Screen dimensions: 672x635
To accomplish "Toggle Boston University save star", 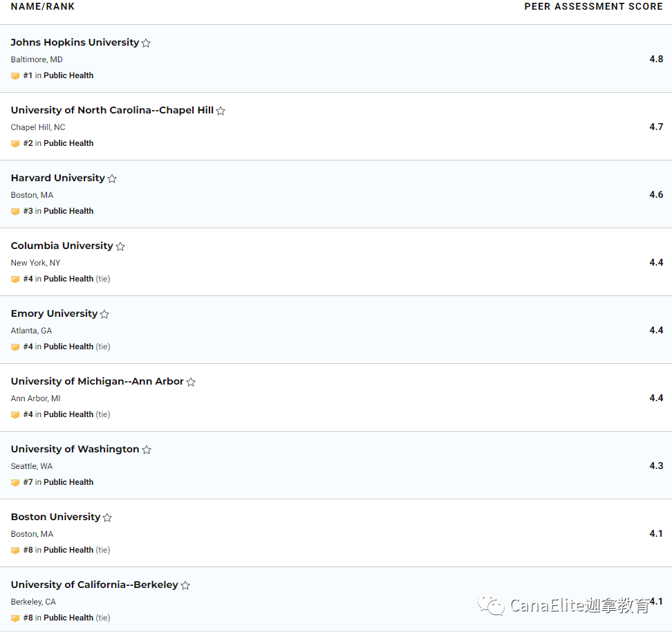I will pyautogui.click(x=107, y=517).
